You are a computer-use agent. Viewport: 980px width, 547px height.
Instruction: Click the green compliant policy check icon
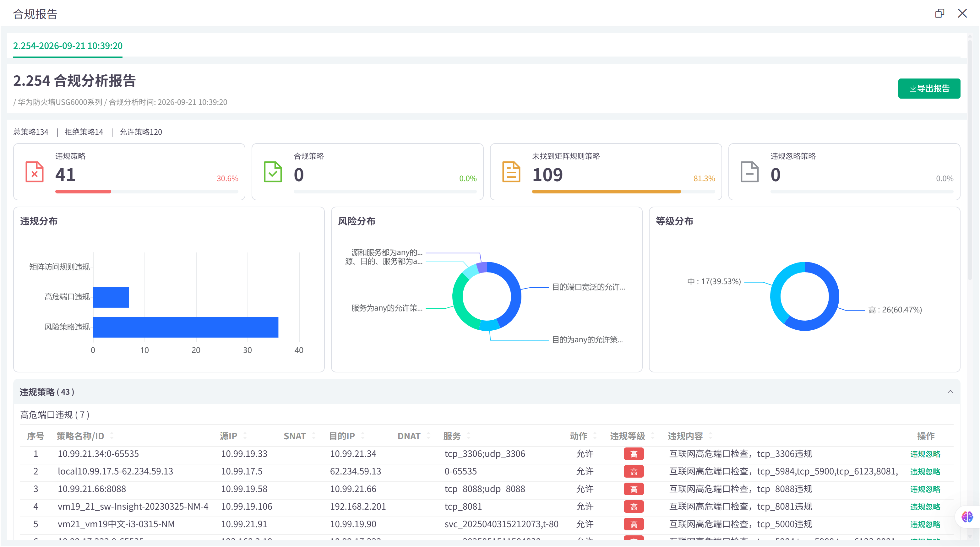(273, 172)
